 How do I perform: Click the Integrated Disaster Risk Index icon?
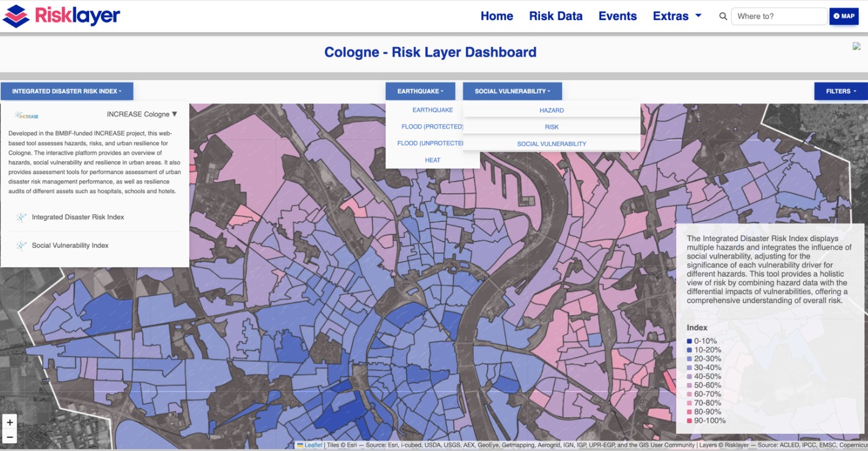(21, 218)
